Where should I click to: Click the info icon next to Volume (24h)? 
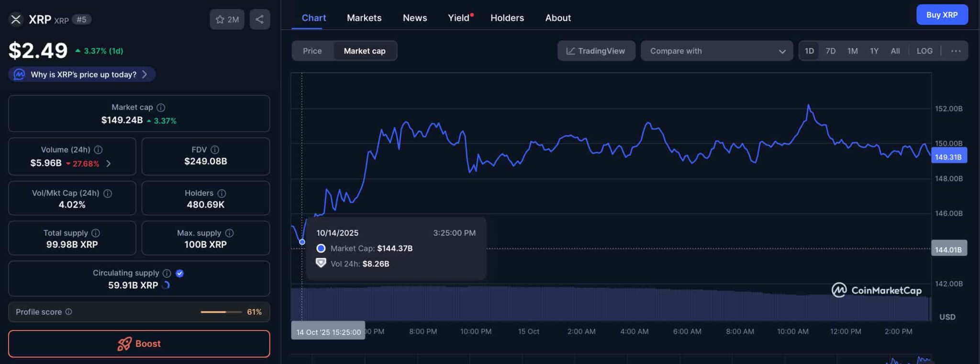[x=98, y=150]
